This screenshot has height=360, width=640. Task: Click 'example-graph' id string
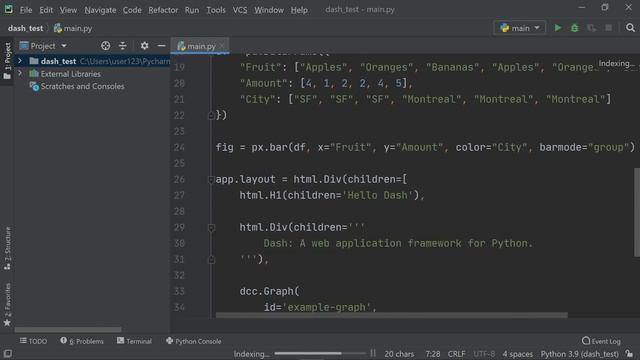point(326,307)
